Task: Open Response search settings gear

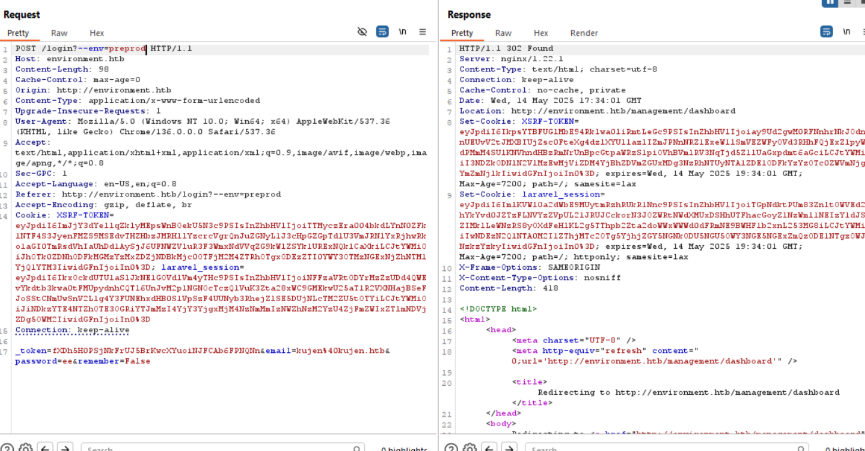Action: coord(467,444)
